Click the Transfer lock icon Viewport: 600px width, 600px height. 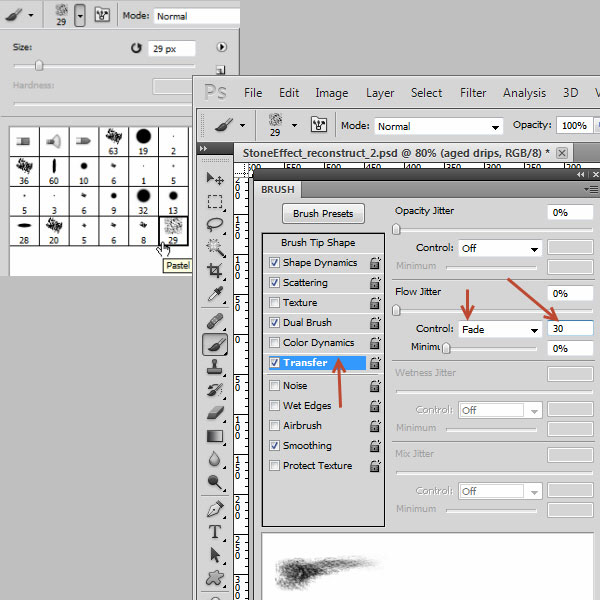(x=375, y=362)
